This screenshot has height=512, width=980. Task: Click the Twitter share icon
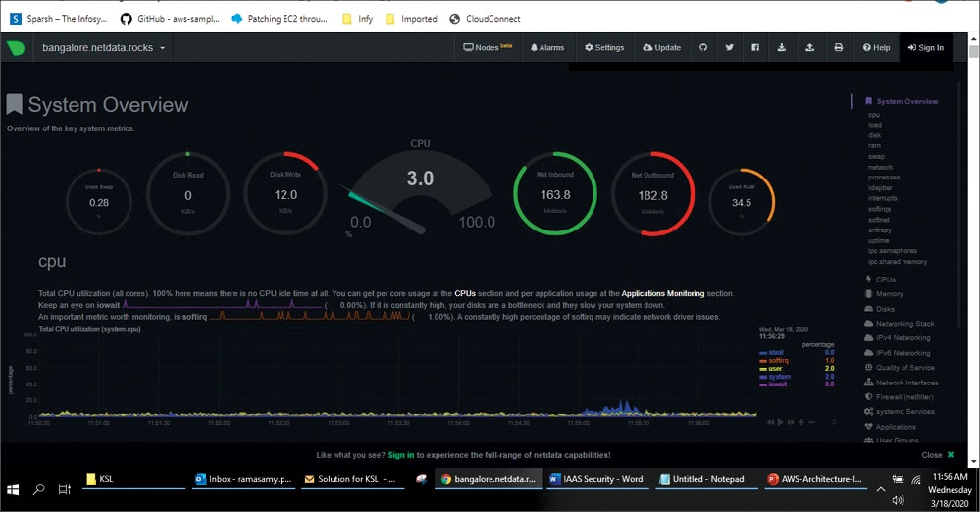(729, 47)
